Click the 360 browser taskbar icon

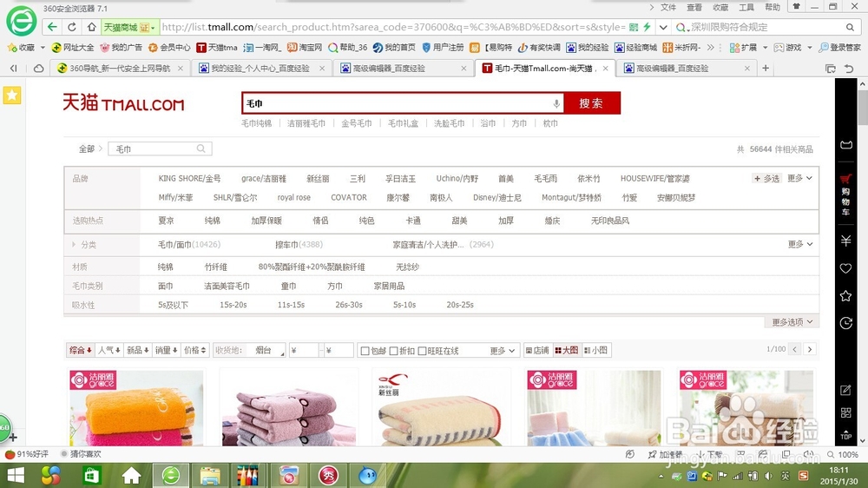(170, 475)
